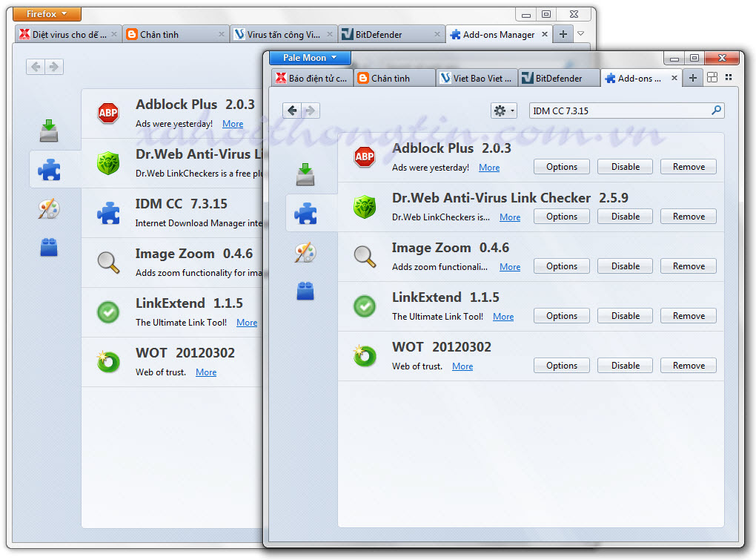Viewport: 756px width, 560px height.
Task: Click More link for Dr.Web in Pale Moon
Action: pos(510,217)
